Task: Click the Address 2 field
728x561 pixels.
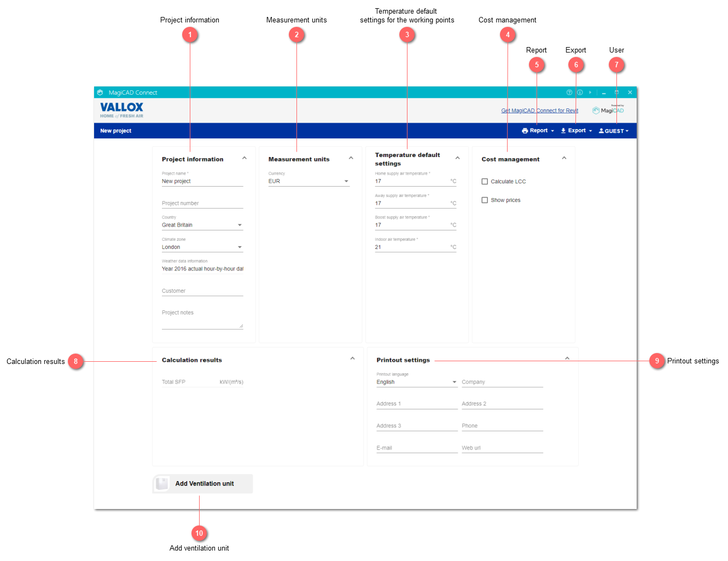Action: tap(502, 404)
